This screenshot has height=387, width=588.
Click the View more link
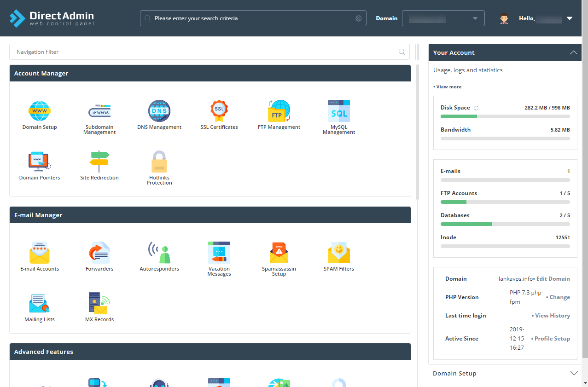447,87
